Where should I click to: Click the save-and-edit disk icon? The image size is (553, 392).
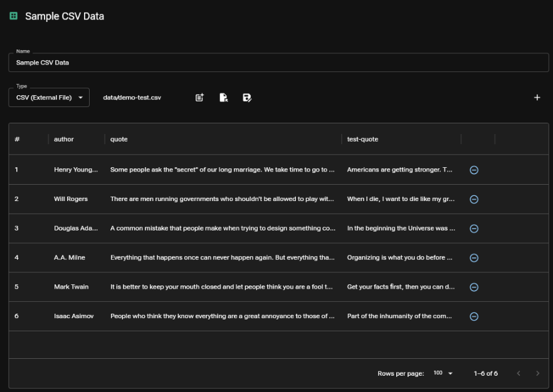247,98
